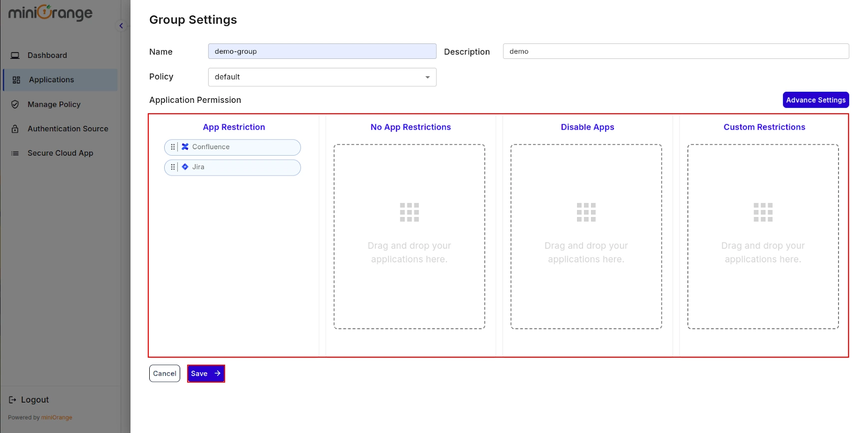The width and height of the screenshot is (868, 433).
Task: Open Advance Settings
Action: (x=816, y=100)
